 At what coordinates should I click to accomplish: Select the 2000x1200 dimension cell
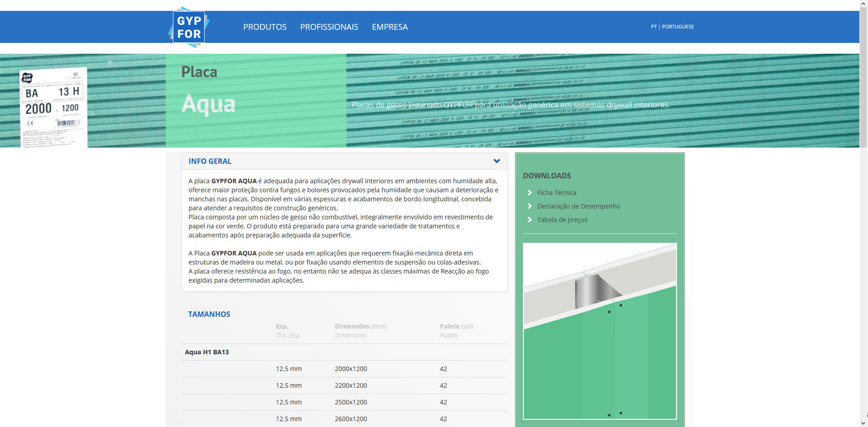pos(351,369)
